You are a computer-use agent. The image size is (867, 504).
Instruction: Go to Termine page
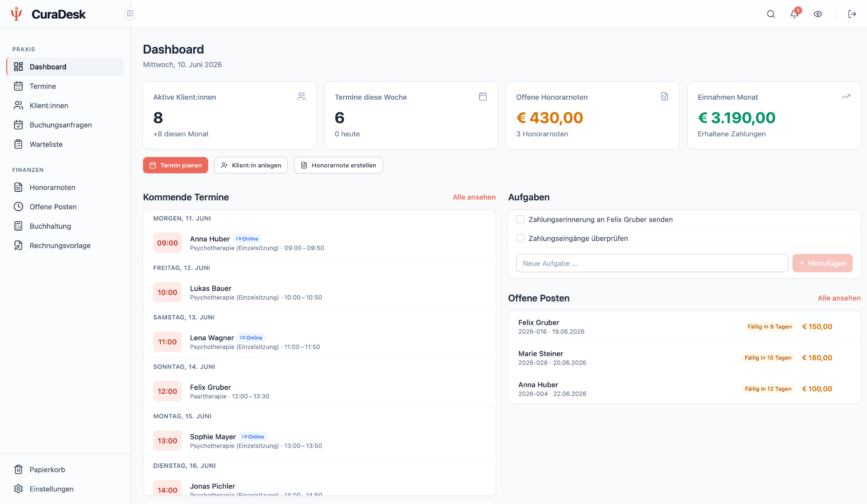point(65,86)
